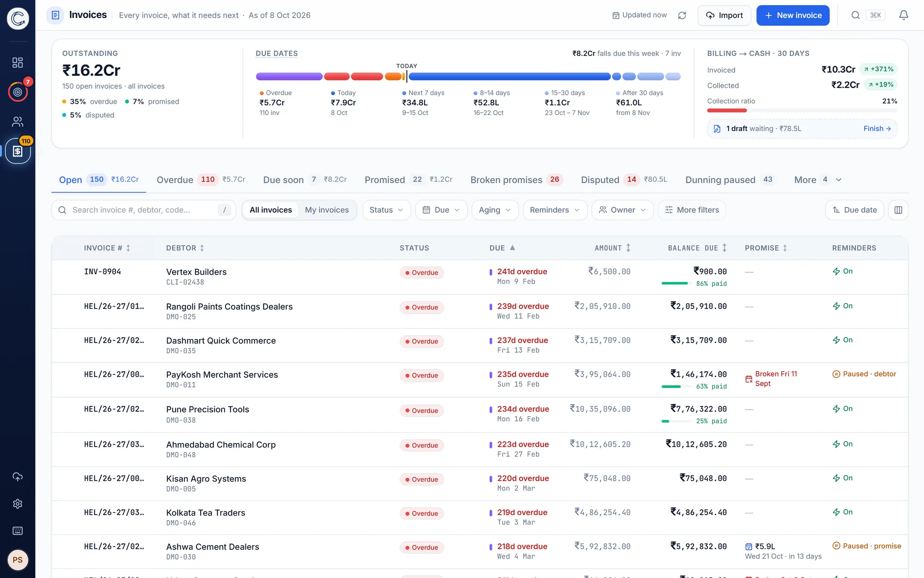Focus the invoice search field
Image resolution: width=924 pixels, height=578 pixels.
click(144, 210)
